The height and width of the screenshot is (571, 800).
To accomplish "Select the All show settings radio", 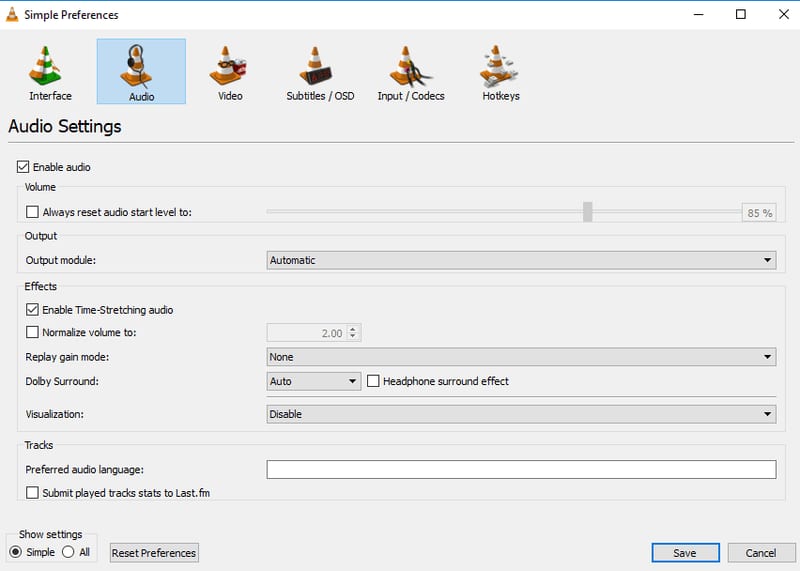I will coord(68,552).
